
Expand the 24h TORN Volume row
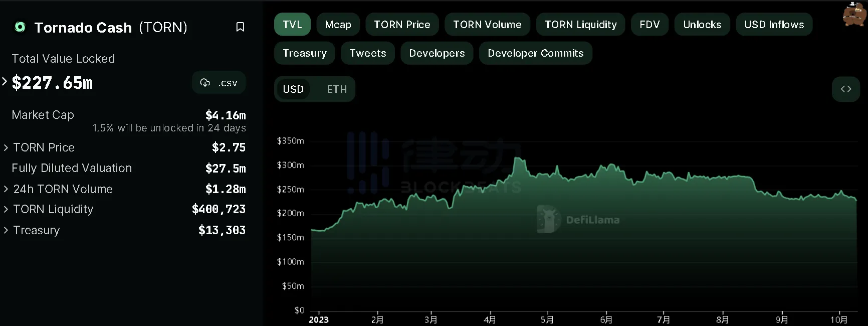[x=6, y=189]
